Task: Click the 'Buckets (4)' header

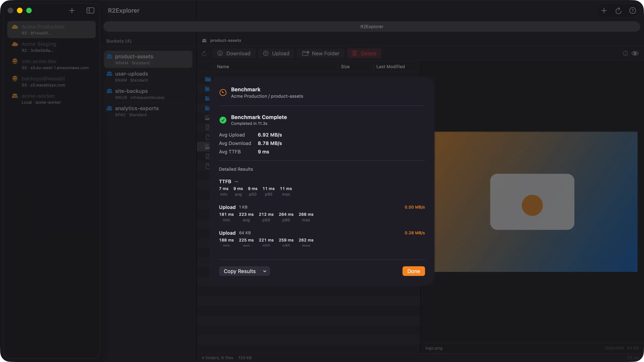Action: pyautogui.click(x=119, y=41)
